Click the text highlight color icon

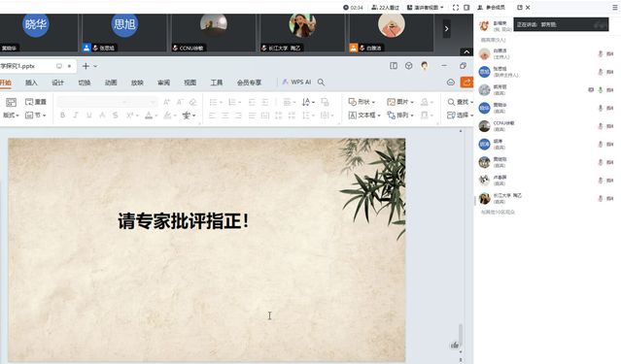(x=167, y=116)
